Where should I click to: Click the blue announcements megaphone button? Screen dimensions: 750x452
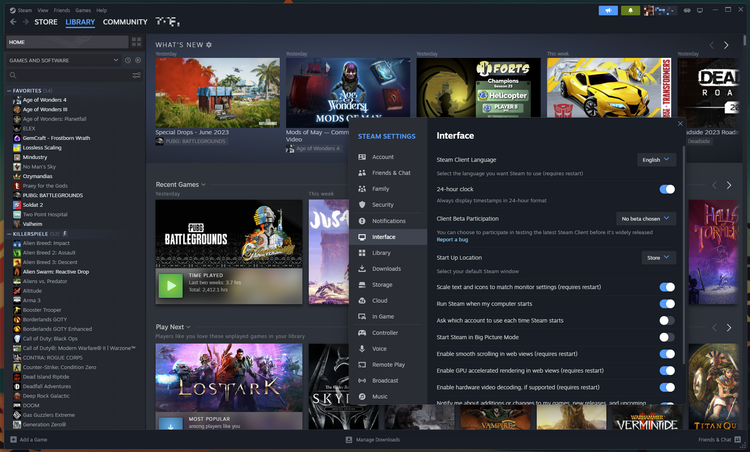click(608, 10)
